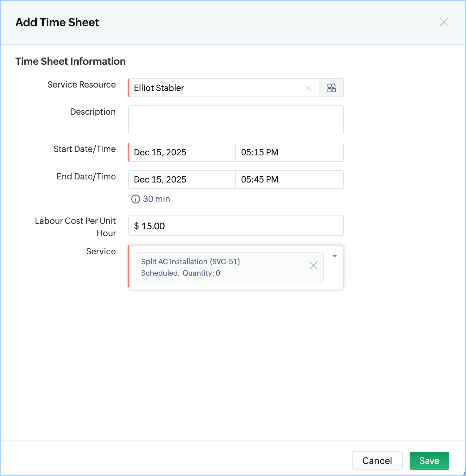Remove the Split AC Installation service
466x476 pixels.
click(x=313, y=265)
